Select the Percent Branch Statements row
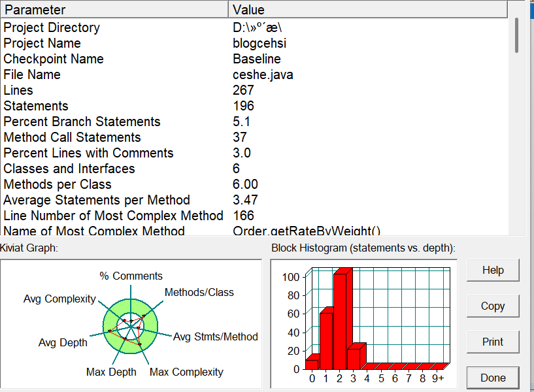 coord(82,122)
